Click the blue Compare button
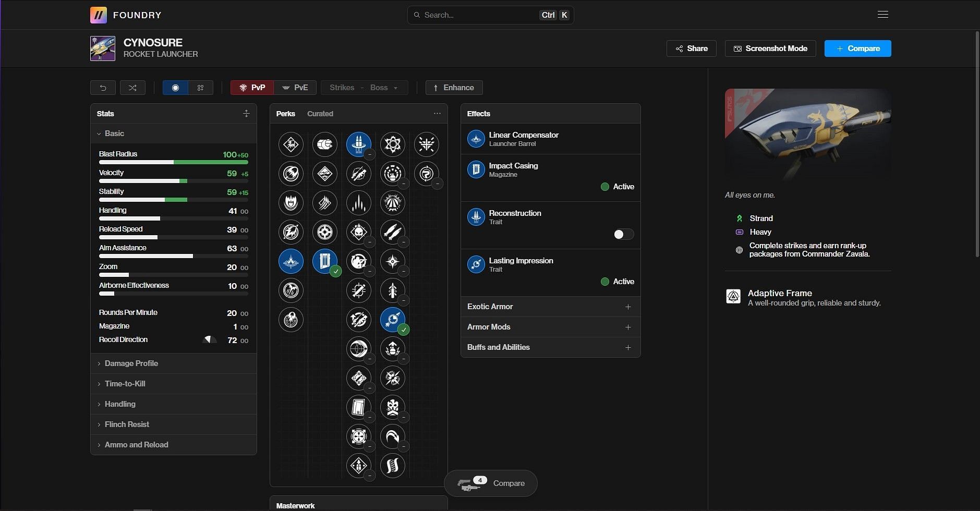The height and width of the screenshot is (511, 980). pyautogui.click(x=858, y=48)
